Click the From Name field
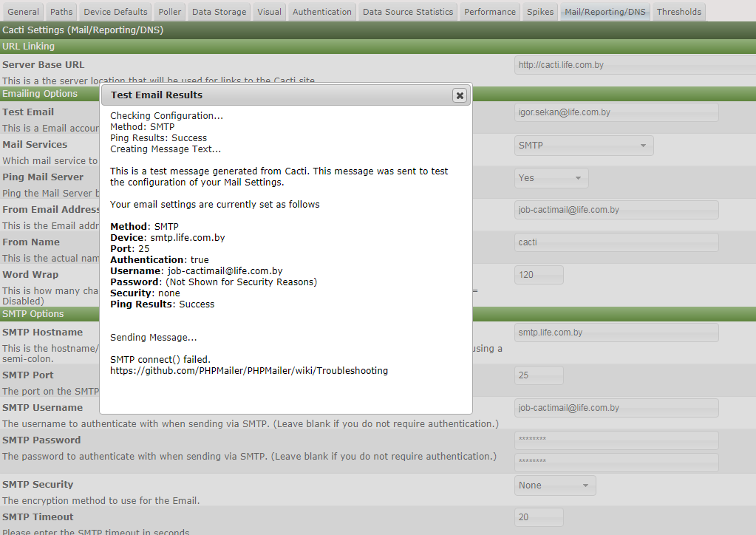This screenshot has height=535, width=756. (616, 242)
